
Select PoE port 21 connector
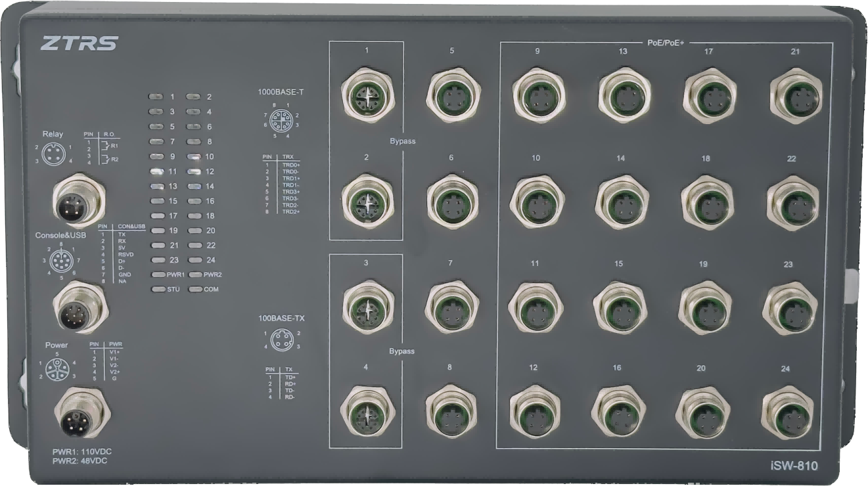pyautogui.click(x=796, y=95)
